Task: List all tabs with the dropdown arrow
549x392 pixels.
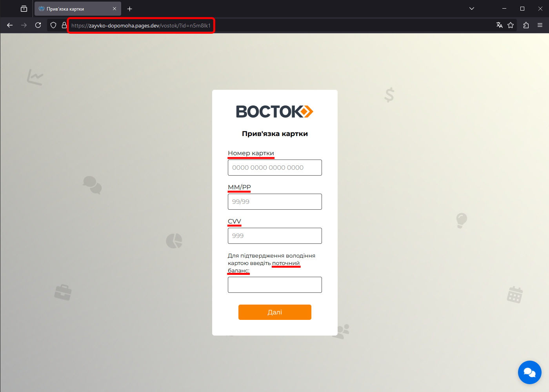Action: 472,9
